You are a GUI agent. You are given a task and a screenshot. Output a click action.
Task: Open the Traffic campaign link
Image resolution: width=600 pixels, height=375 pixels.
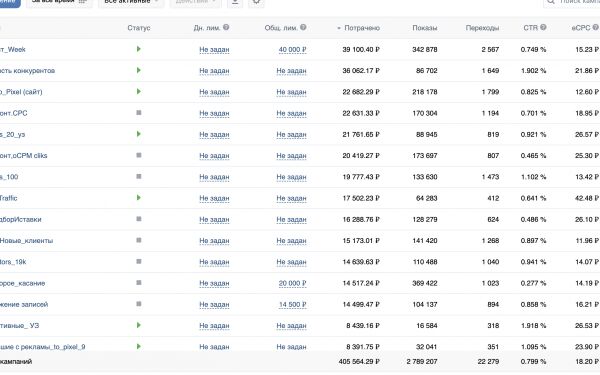8,198
